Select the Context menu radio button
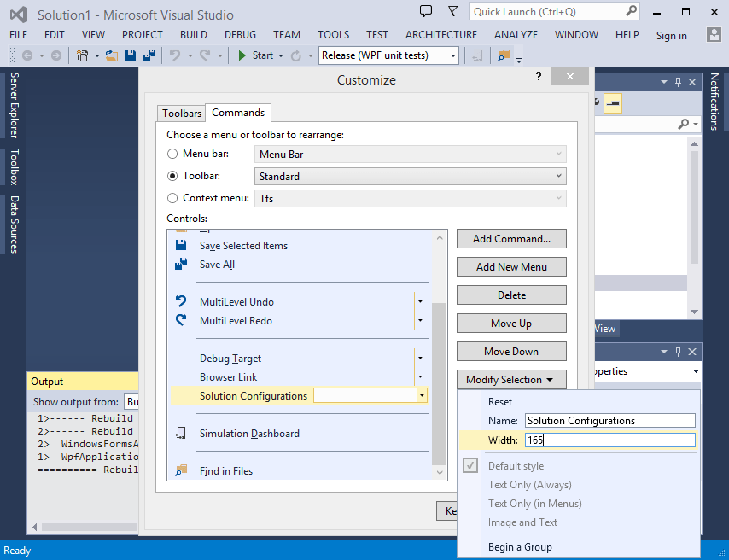The image size is (729, 560). click(172, 197)
